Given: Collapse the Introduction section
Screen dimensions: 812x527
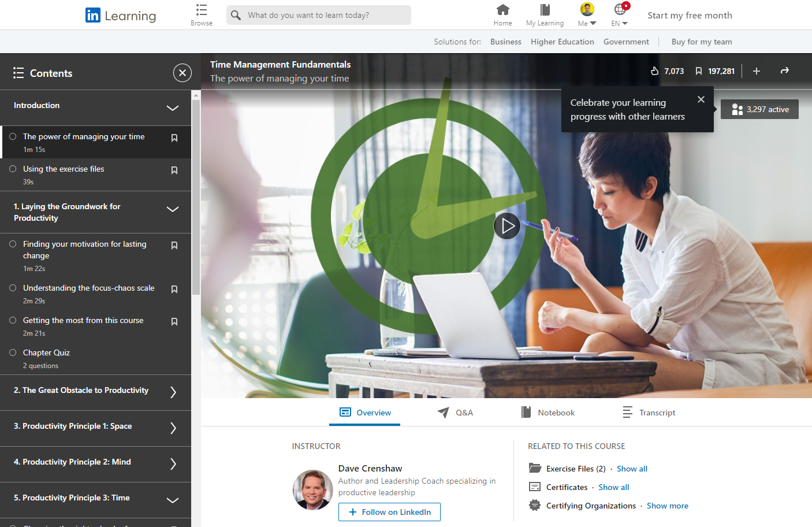Looking at the screenshot, I should (x=173, y=107).
